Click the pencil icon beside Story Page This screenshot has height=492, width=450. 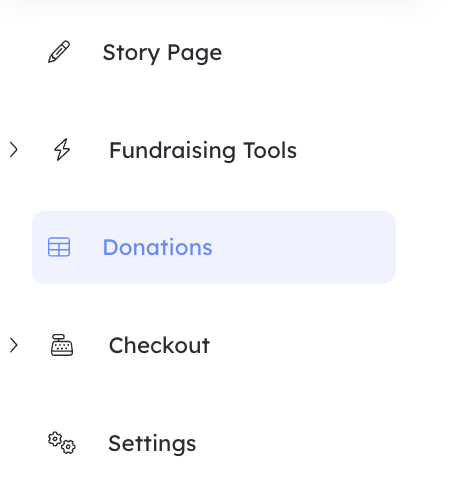[59, 52]
